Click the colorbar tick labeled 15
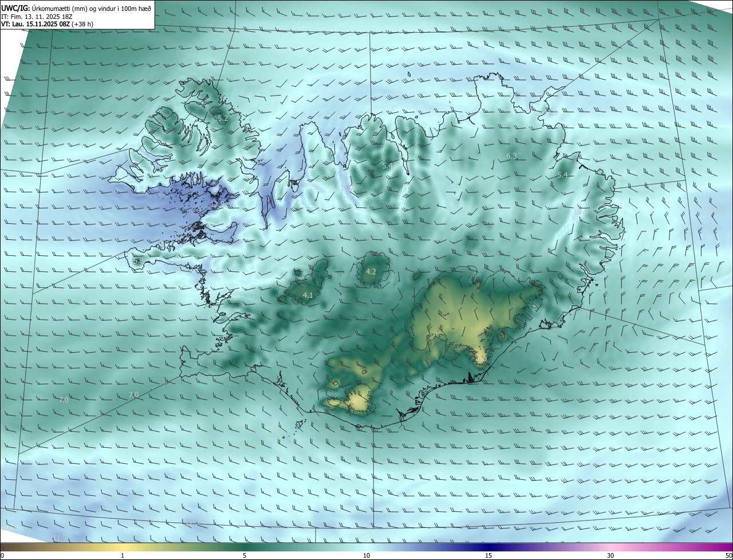The width and height of the screenshot is (733, 560). (x=488, y=556)
